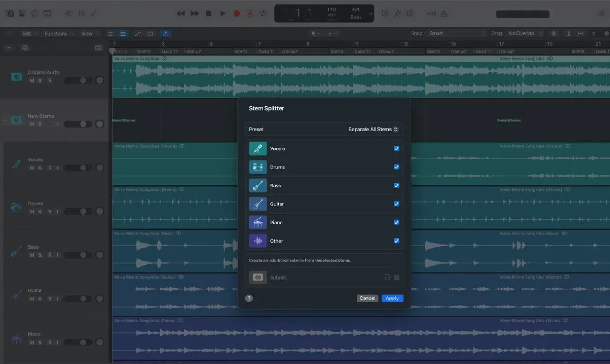Click the Stop button in transport
The width and height of the screenshot is (610, 364).
click(208, 14)
